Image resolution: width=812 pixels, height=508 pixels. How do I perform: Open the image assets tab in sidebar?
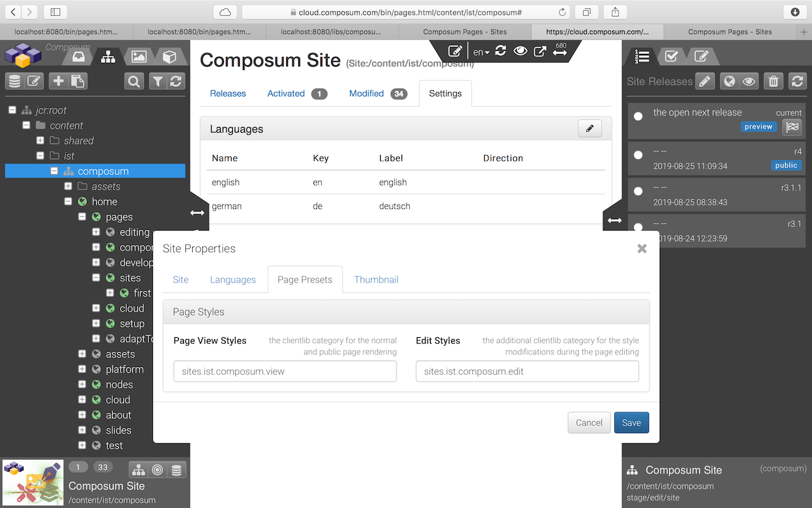click(139, 57)
